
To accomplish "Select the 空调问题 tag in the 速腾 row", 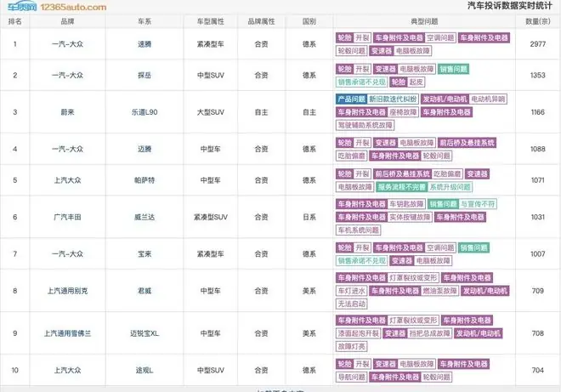I will [x=440, y=38].
